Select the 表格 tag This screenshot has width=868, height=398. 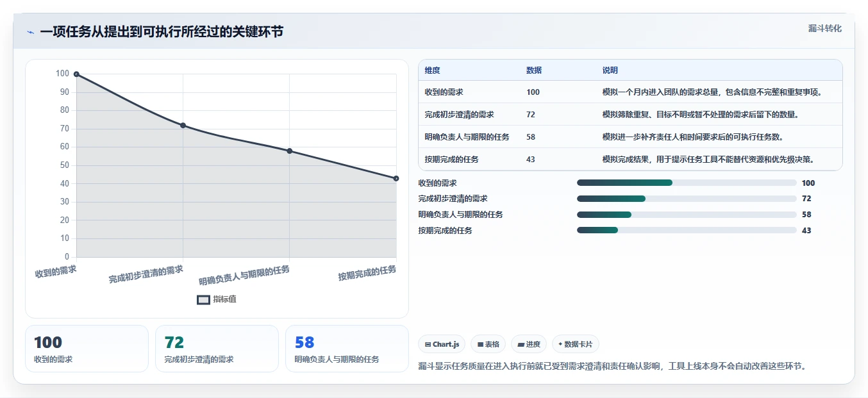[x=488, y=344]
